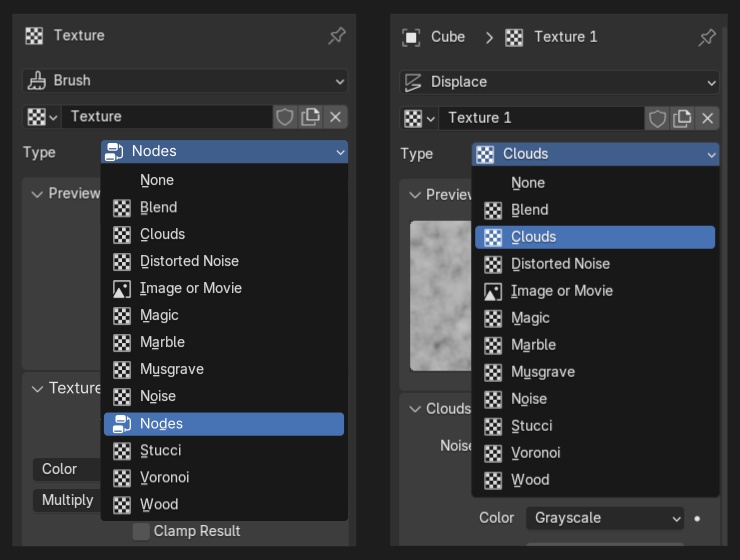Viewport: 740px width, 560px height.
Task: Click Cube in the breadcrumb path
Action: 447,37
